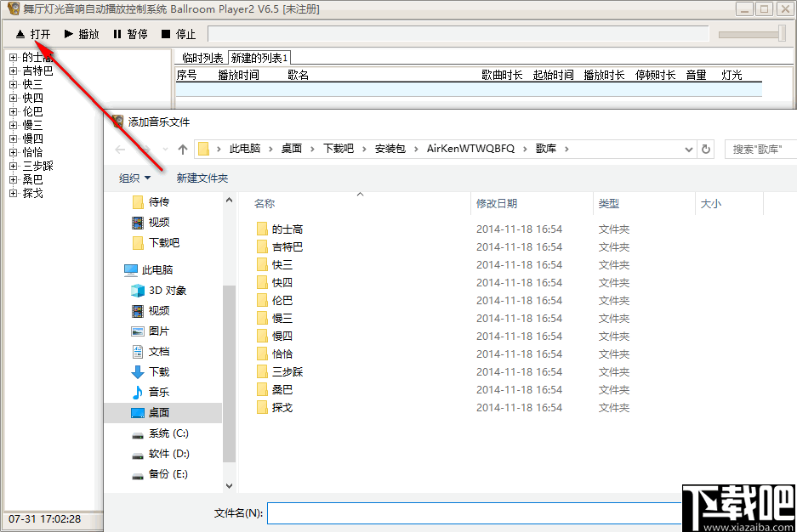Click the 打开 (Open) eject icon
Screen dimensions: 797x532
[x=20, y=34]
